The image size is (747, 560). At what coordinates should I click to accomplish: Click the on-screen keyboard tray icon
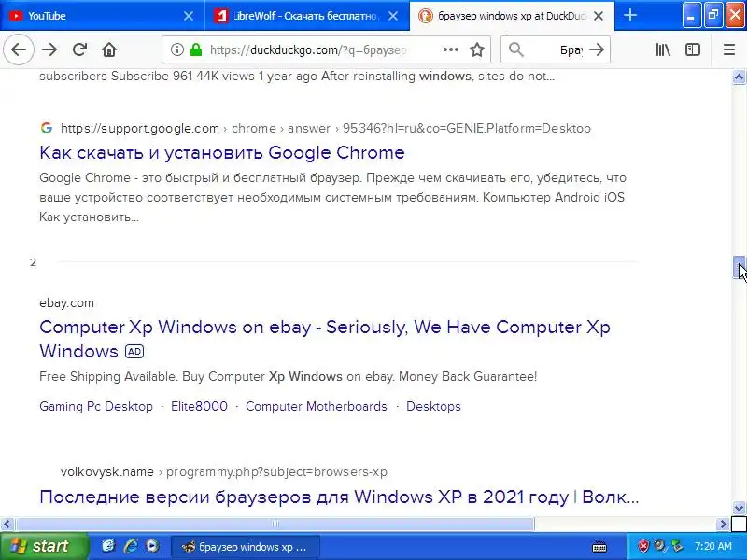click(x=599, y=546)
